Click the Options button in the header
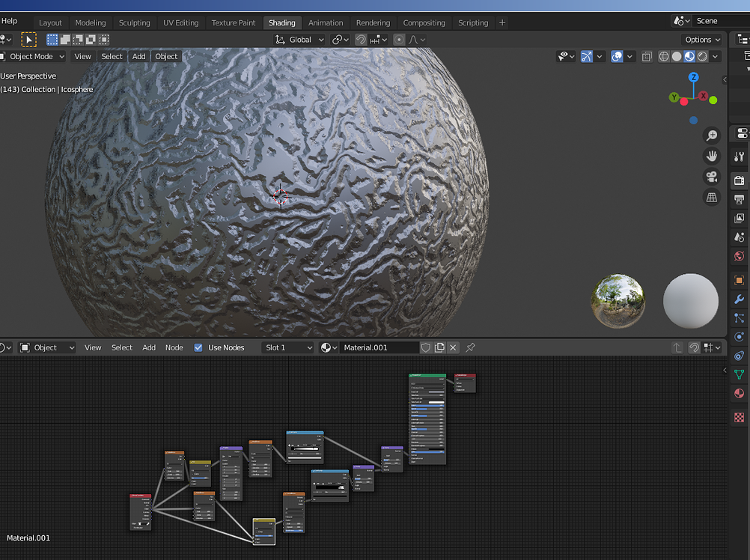The image size is (750, 560). pos(701,39)
